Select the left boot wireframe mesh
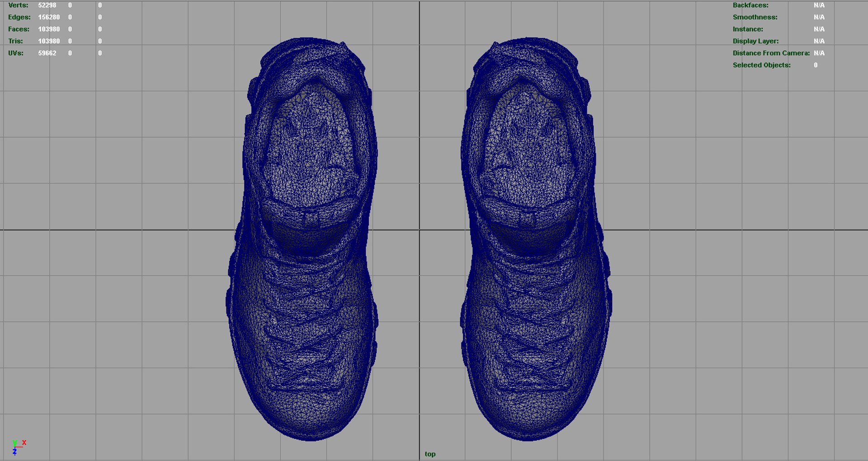 [x=302, y=239]
